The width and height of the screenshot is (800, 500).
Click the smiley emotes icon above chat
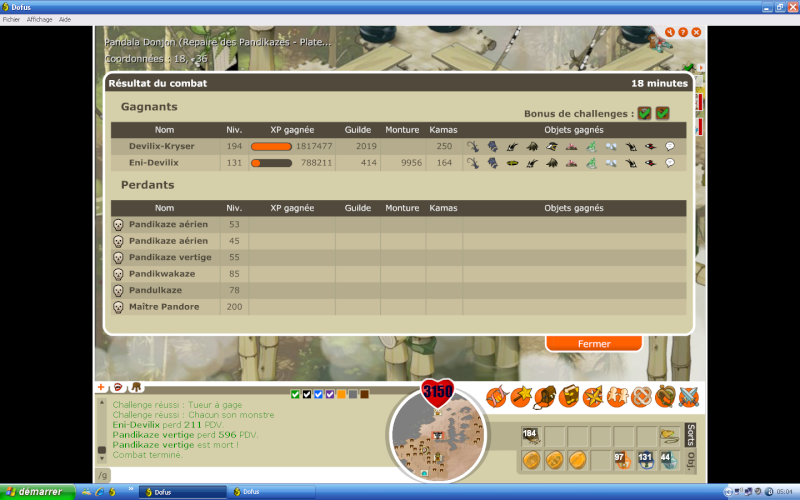pyautogui.click(x=118, y=387)
